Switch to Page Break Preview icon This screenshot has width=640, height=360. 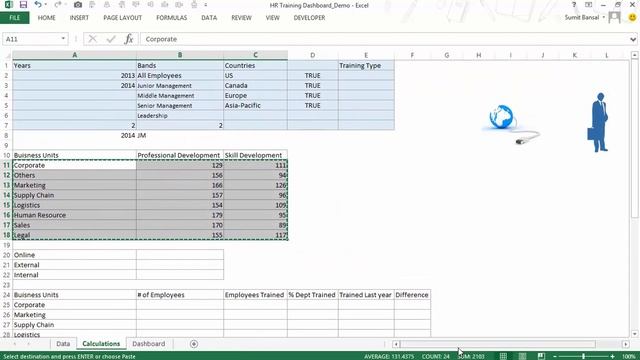(x=541, y=356)
